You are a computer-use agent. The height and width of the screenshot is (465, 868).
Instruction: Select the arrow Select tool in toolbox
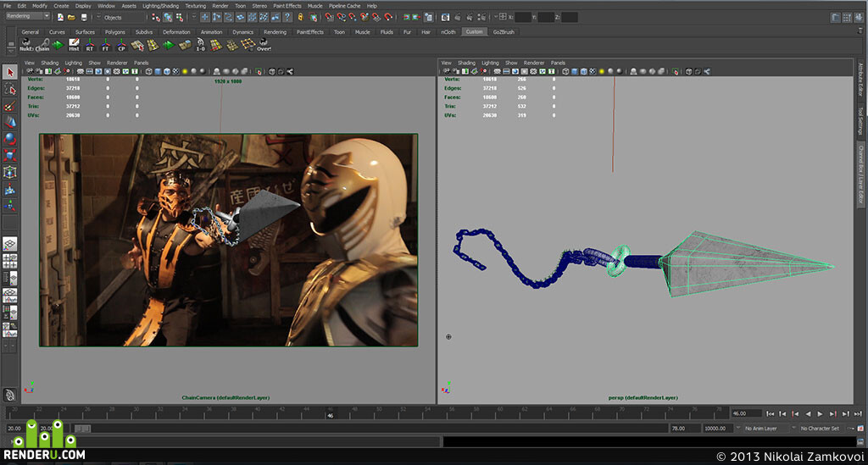click(x=9, y=72)
